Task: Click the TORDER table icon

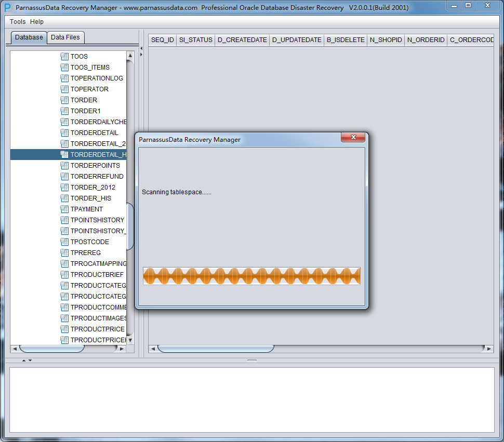Action: [x=64, y=100]
